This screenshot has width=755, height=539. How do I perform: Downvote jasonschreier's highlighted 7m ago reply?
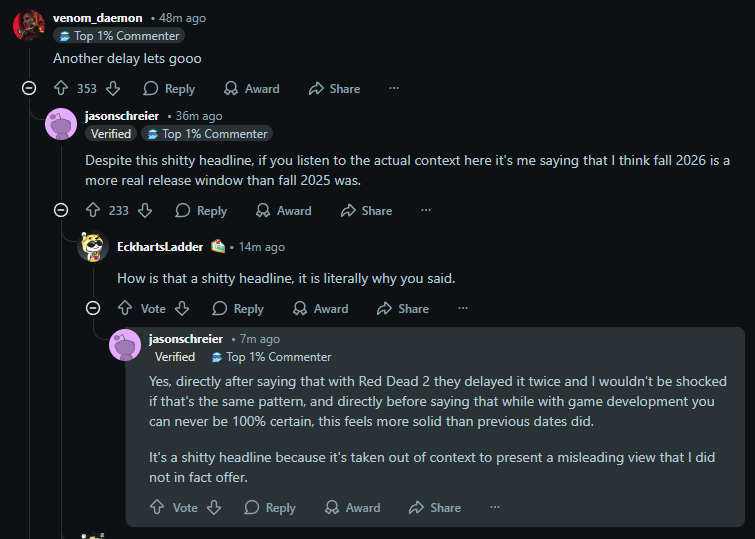[x=214, y=508]
